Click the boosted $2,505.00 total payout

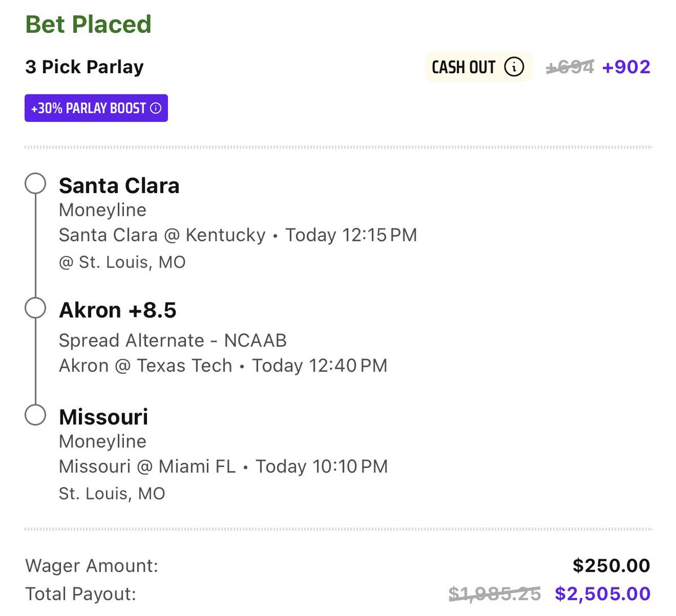click(602, 593)
